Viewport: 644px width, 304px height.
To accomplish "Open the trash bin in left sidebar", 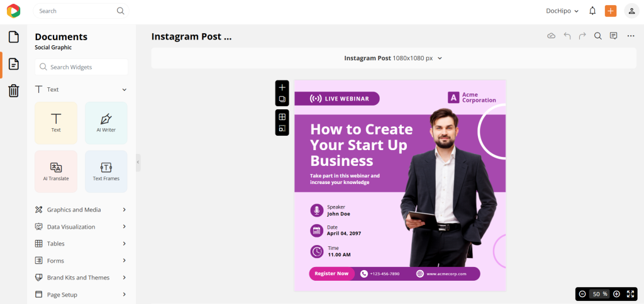I will [13, 91].
